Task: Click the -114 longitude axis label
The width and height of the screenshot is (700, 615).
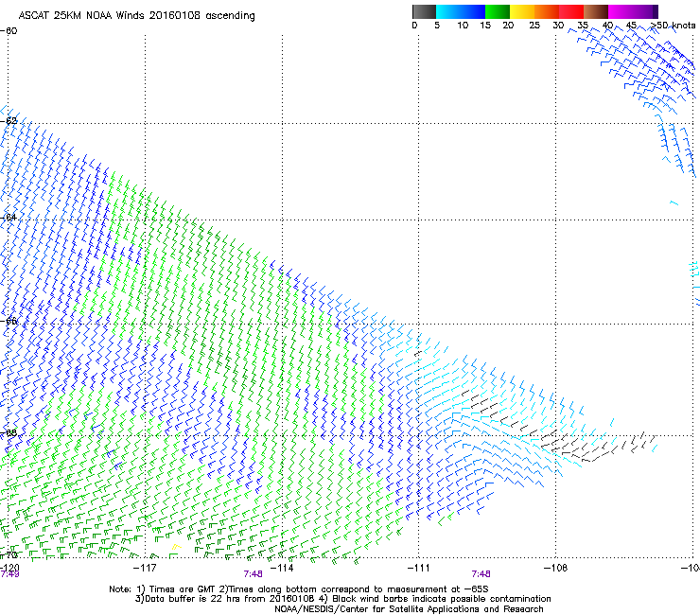Action: 282,568
